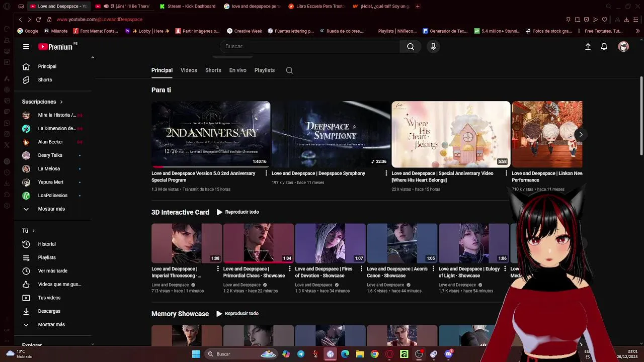644x362 pixels.
Task: Open the Creative Week bookmark
Action: [245, 31]
